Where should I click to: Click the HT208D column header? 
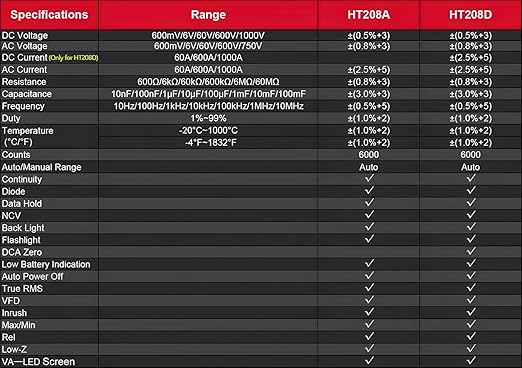pos(470,15)
